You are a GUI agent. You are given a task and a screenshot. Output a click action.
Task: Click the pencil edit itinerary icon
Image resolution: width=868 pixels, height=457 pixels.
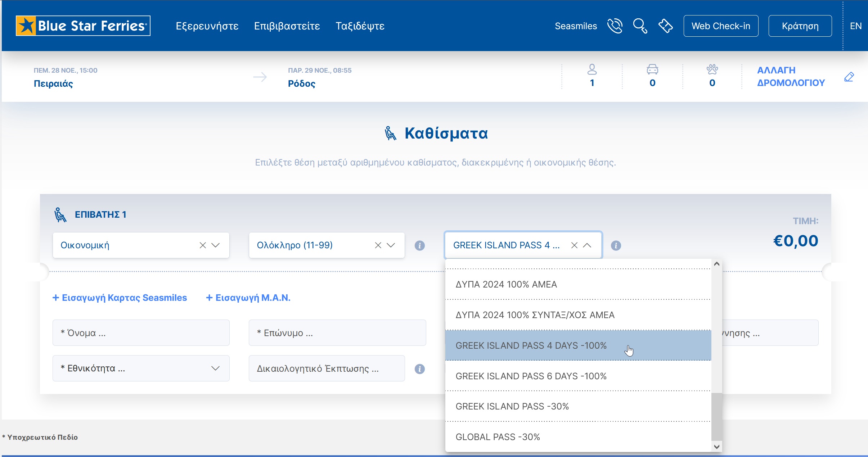coord(849,77)
